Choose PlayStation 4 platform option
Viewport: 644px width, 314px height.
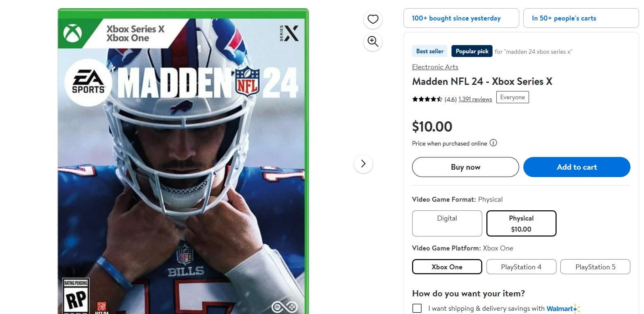[x=521, y=267]
